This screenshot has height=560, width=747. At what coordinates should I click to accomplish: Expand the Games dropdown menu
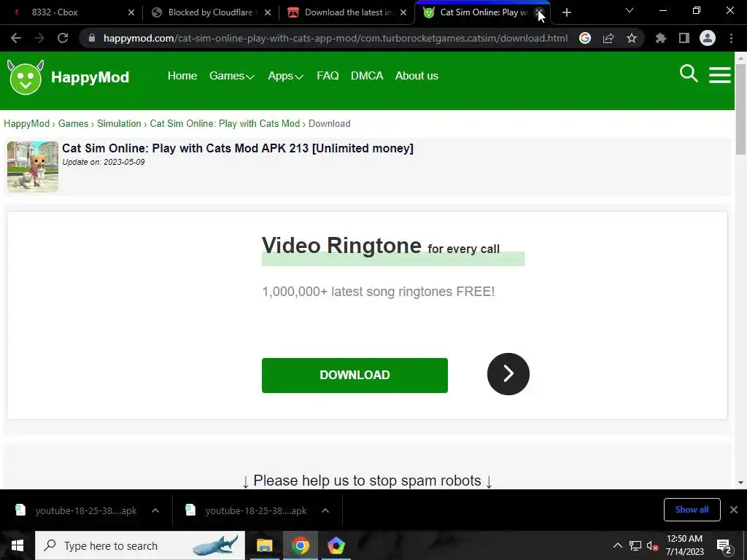(231, 76)
